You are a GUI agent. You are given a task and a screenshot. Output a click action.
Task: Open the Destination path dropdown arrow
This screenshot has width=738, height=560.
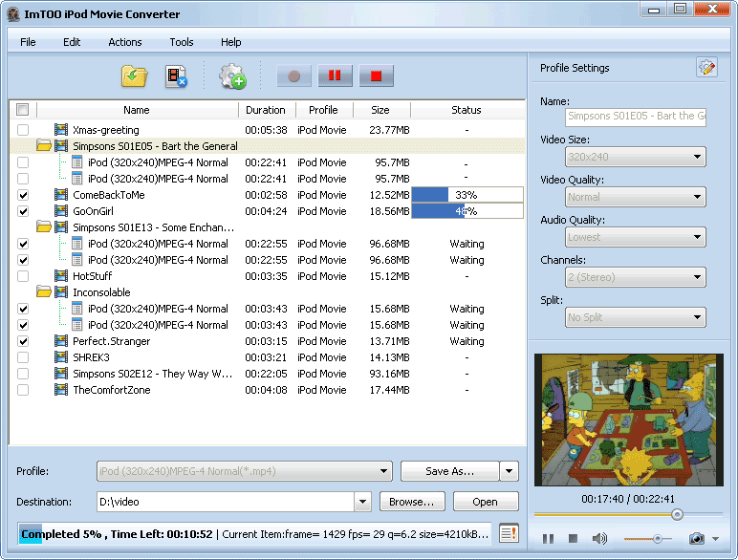(x=362, y=502)
